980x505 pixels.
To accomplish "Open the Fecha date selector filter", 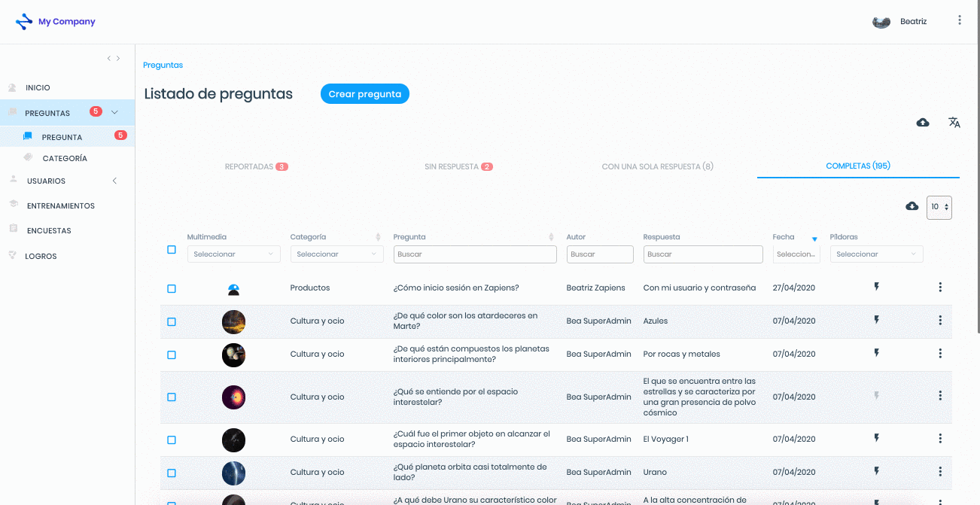I will [796, 254].
